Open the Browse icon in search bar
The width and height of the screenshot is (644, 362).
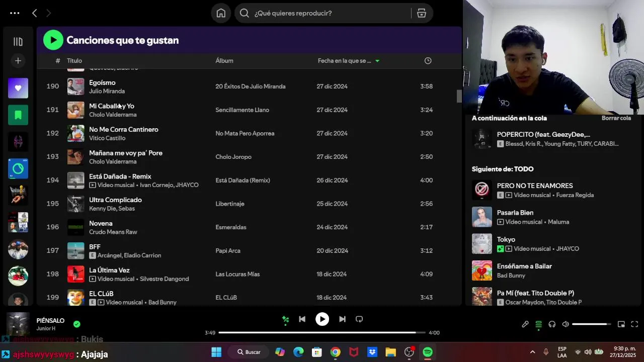[x=422, y=13]
